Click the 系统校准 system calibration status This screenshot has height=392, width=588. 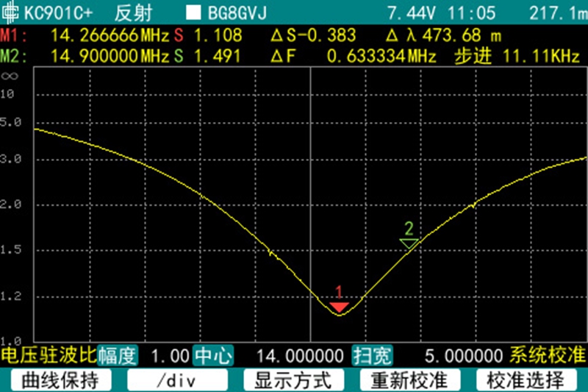[548, 356]
